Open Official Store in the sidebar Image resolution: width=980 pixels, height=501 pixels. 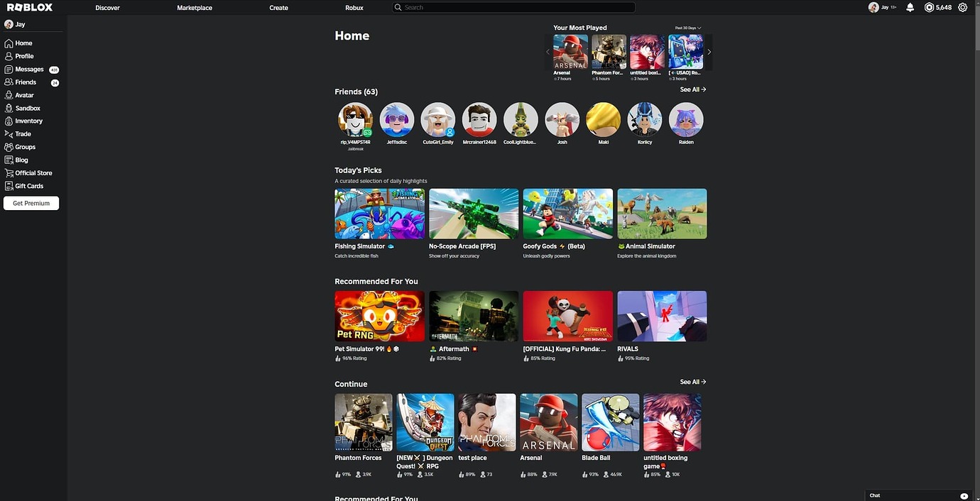(x=28, y=172)
